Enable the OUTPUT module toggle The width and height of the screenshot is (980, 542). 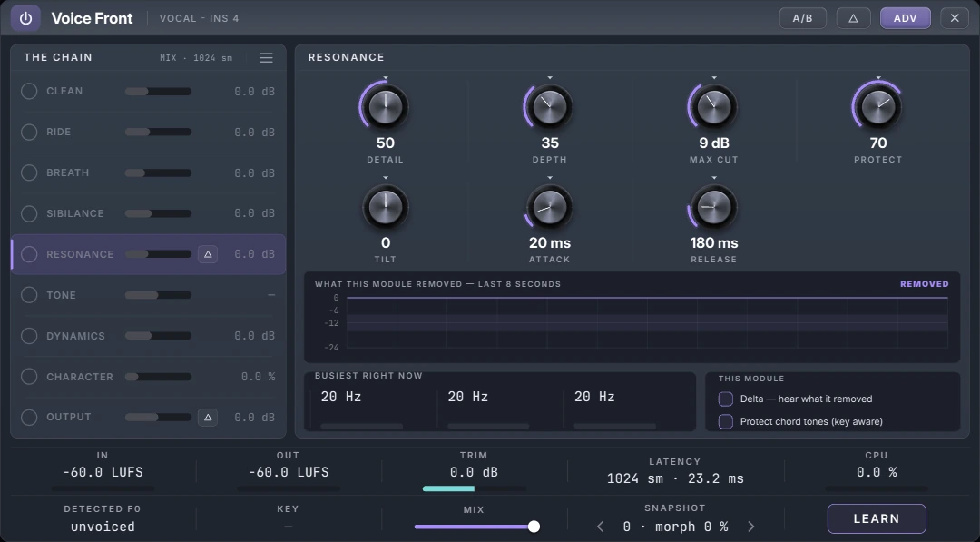(x=29, y=417)
